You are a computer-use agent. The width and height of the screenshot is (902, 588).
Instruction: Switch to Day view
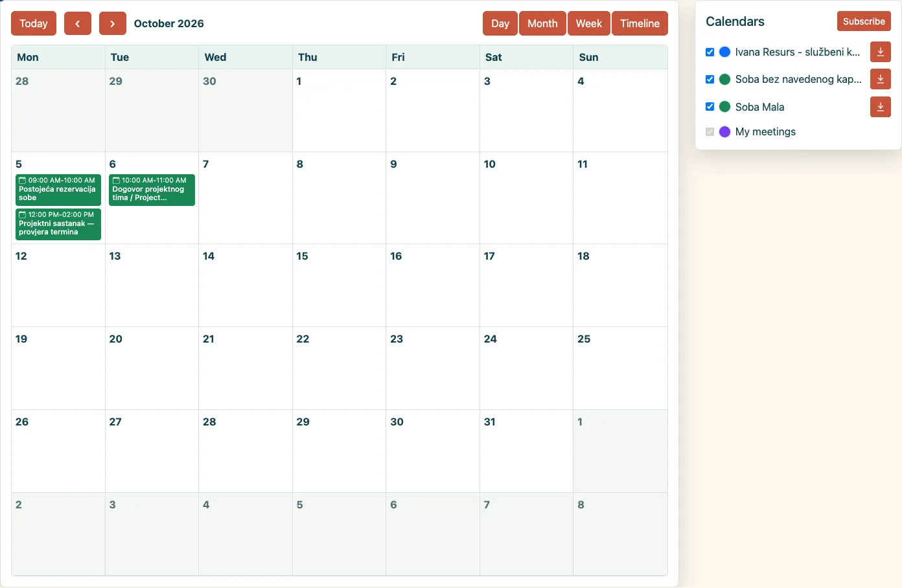click(x=500, y=23)
